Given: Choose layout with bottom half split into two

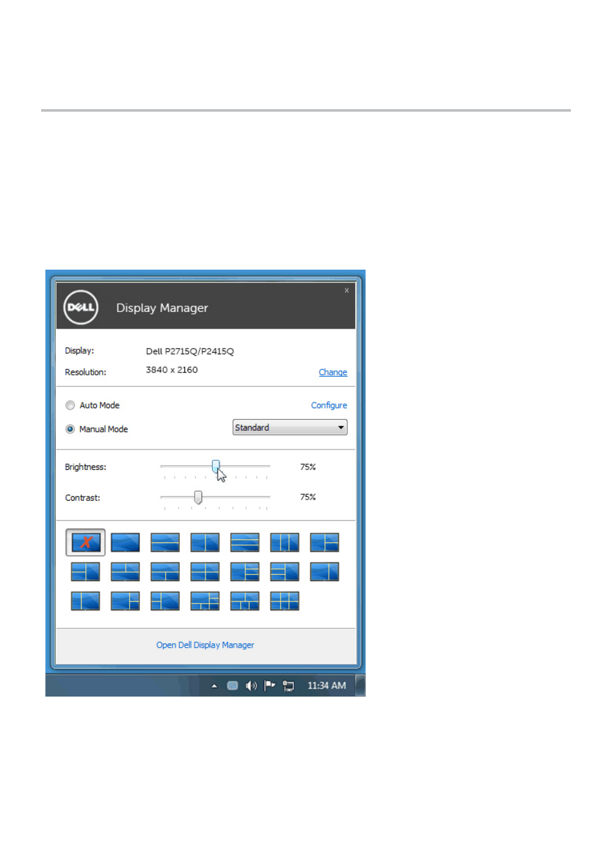Looking at the screenshot, I should click(165, 571).
